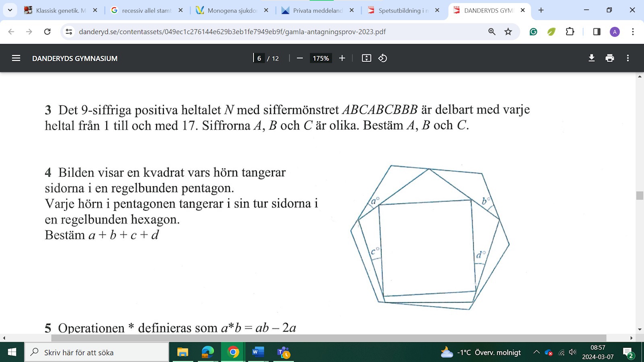Viewport: 644px width, 362px height.
Task: Expand the hidden system tray icons
Action: pos(536,352)
